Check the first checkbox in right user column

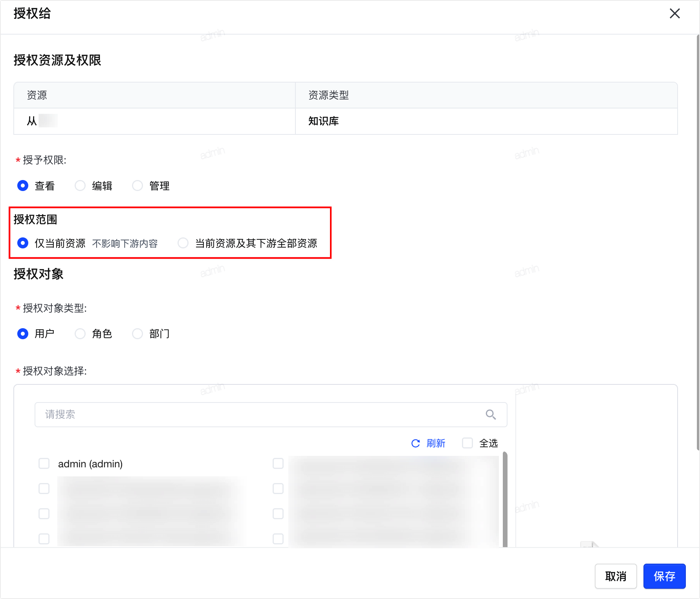click(x=278, y=463)
